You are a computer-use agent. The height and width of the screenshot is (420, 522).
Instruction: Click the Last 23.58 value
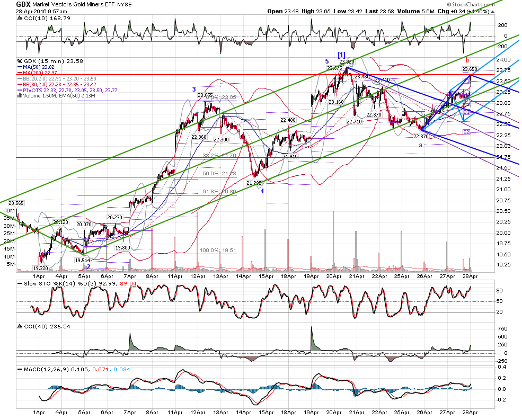coord(379,11)
